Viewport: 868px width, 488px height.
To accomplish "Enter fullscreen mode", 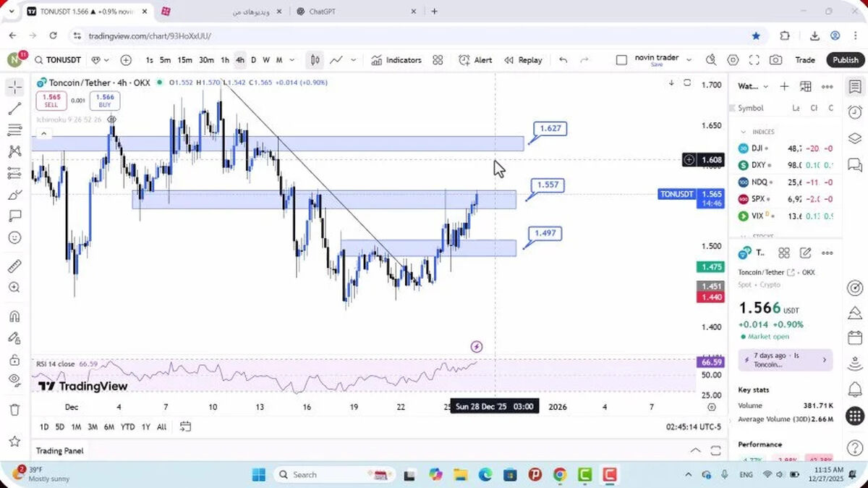I will pos(754,60).
